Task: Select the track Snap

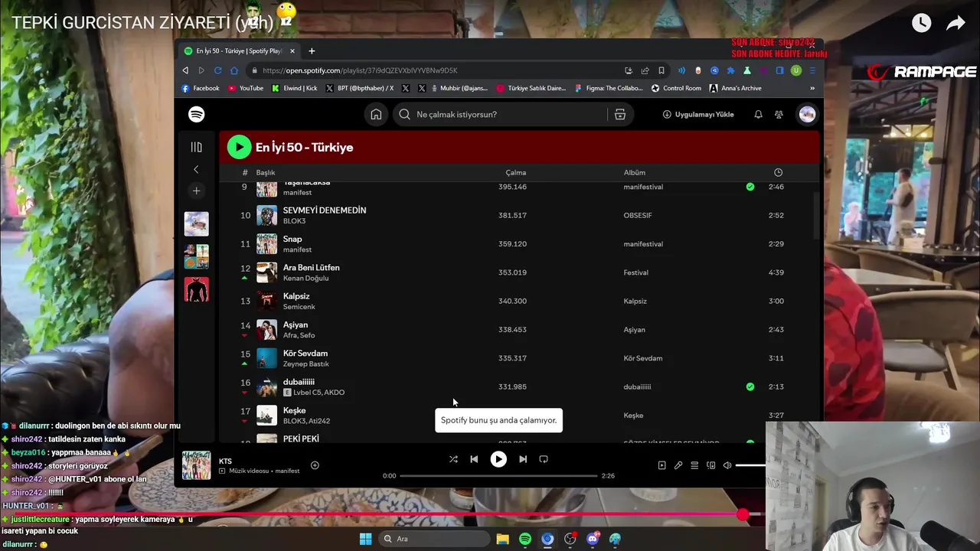Action: [292, 239]
